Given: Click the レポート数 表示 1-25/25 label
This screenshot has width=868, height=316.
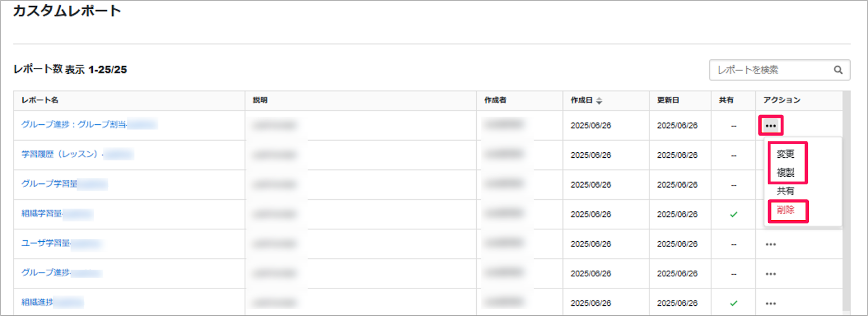Looking at the screenshot, I should [70, 69].
